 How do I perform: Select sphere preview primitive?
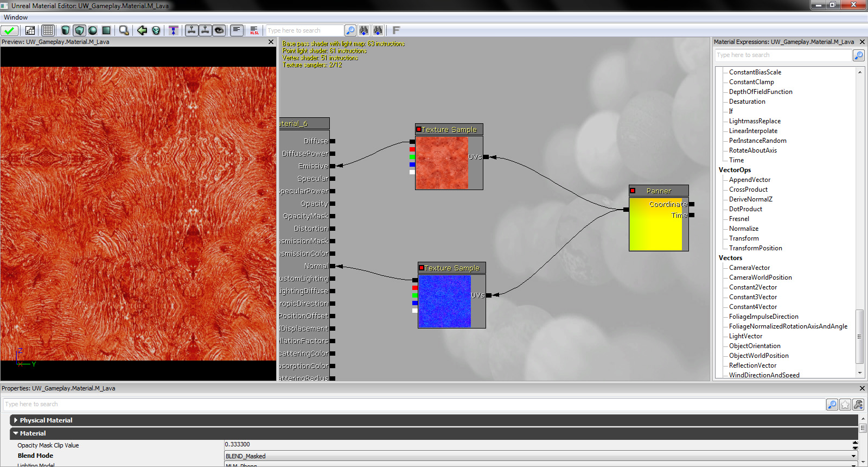click(x=93, y=30)
